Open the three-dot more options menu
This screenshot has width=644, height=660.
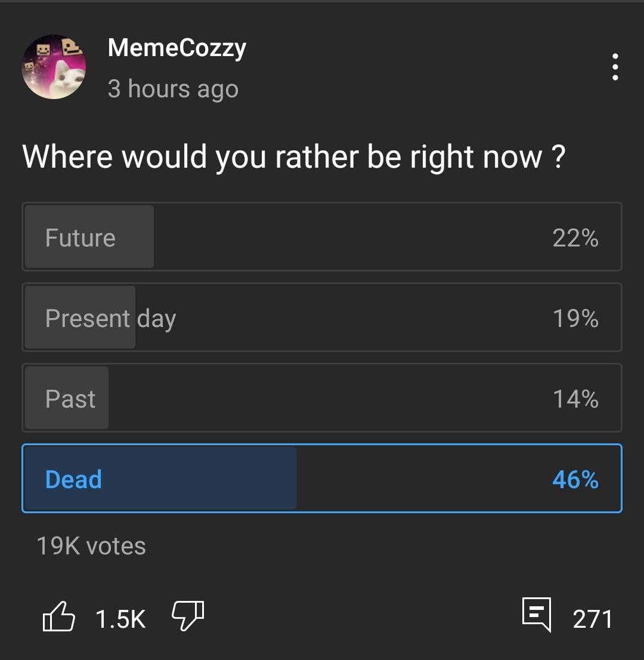[615, 67]
